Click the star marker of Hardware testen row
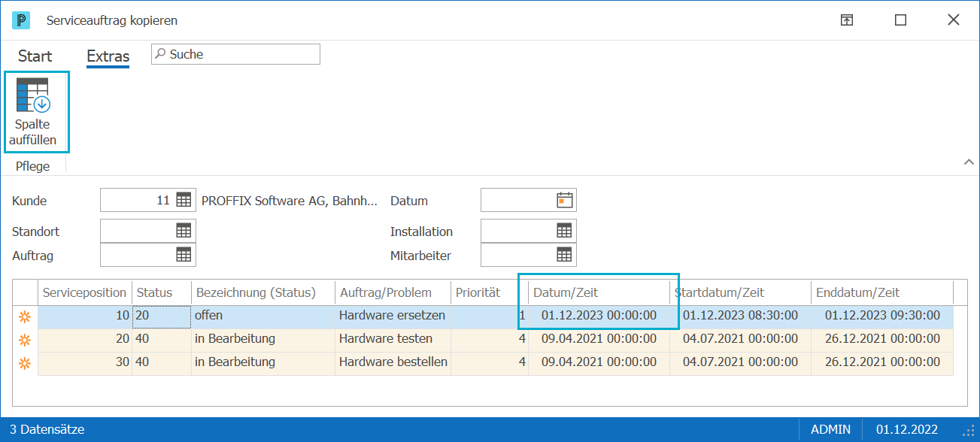Screen dimensions: 980x442 [25, 341]
